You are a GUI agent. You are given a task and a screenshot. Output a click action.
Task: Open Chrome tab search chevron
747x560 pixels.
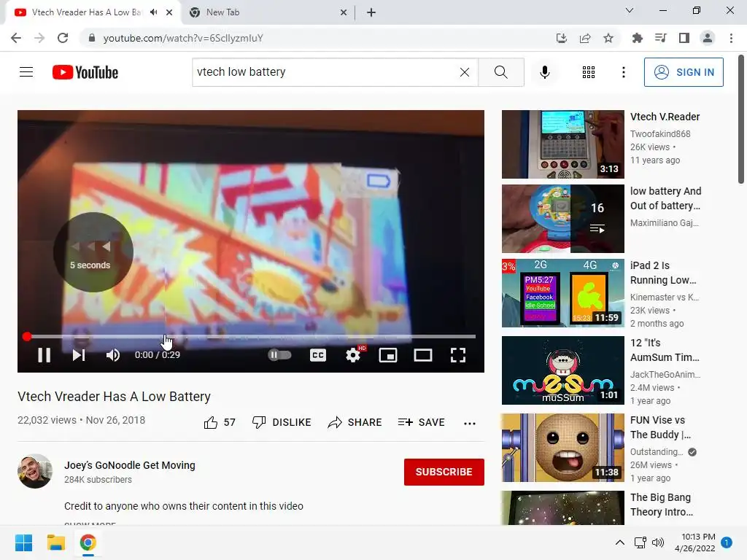pyautogui.click(x=630, y=10)
